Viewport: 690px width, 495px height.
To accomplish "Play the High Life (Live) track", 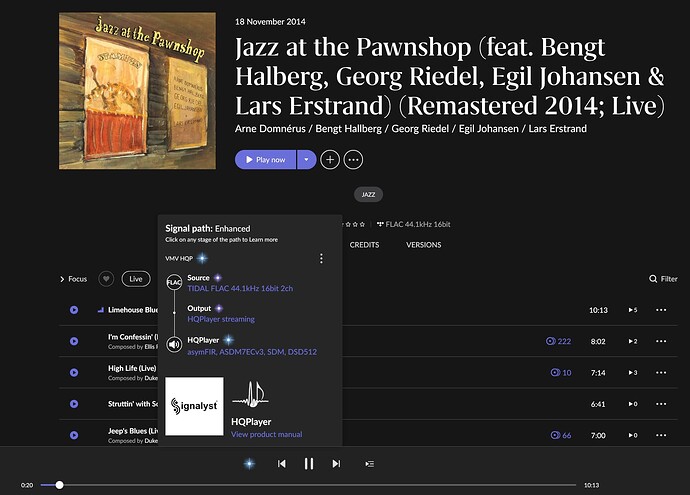I will click(74, 372).
